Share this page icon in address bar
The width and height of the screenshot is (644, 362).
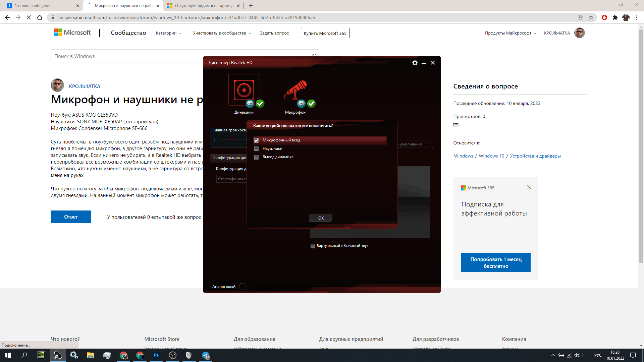(x=580, y=17)
